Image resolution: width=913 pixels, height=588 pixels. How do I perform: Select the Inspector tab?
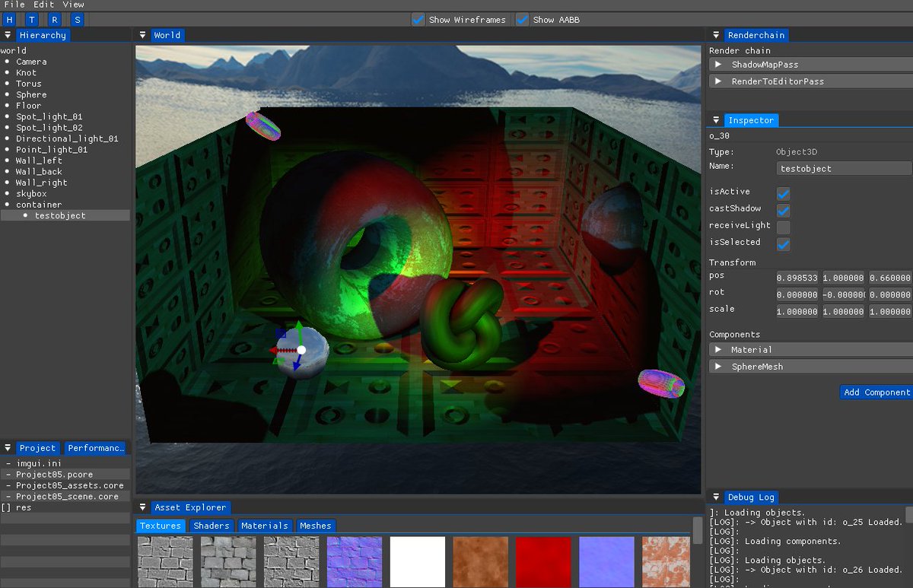click(x=751, y=120)
